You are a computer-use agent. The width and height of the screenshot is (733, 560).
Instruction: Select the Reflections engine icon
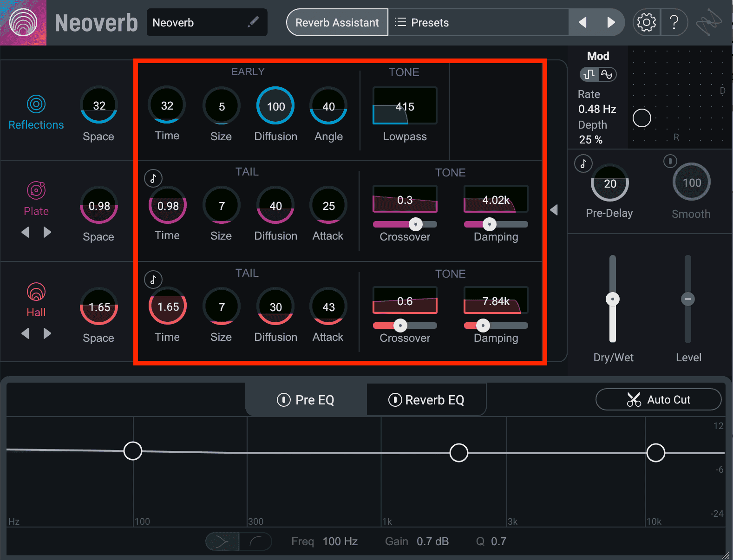click(x=36, y=104)
